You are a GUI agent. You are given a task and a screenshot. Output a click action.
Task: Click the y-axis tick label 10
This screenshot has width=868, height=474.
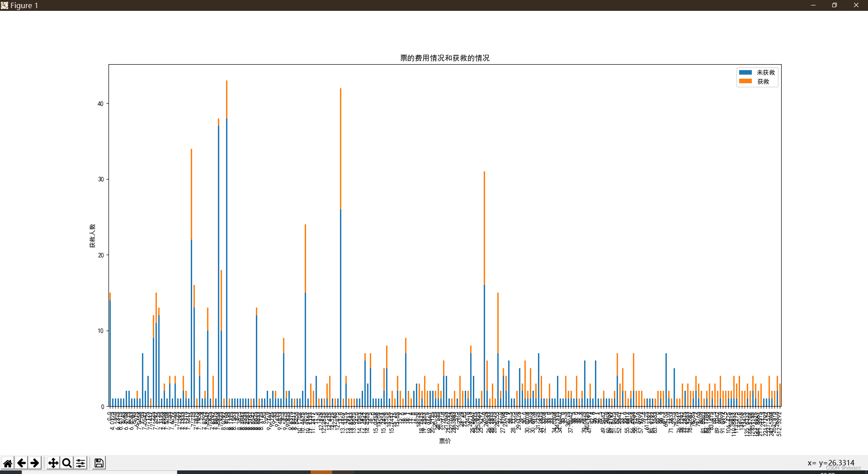coord(100,331)
